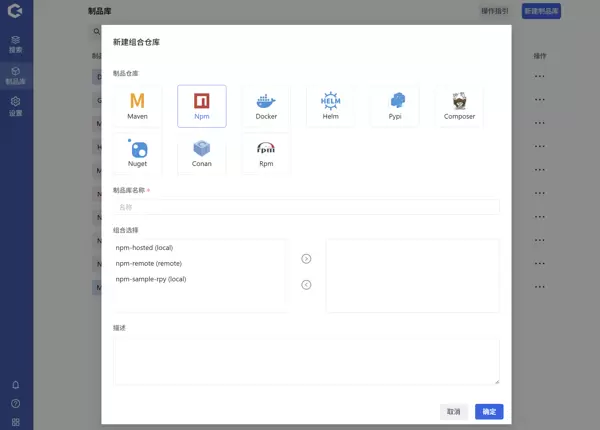
Task: Choose the Composer repository type
Action: [459, 105]
